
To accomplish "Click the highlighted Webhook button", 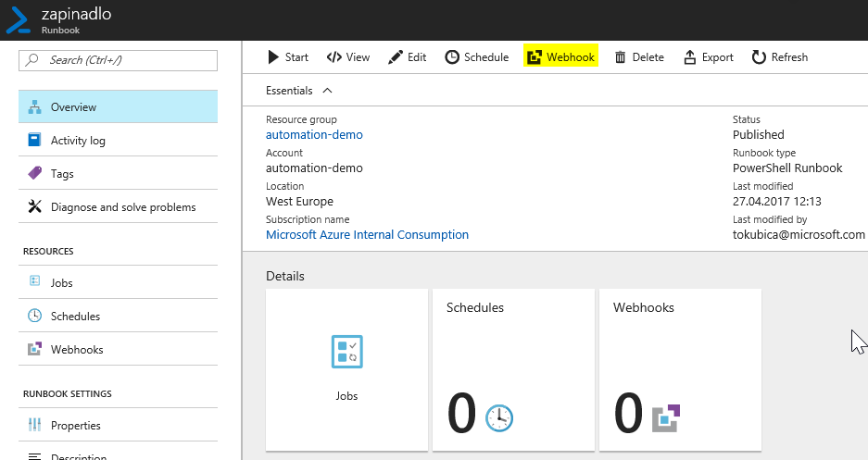I will [x=560, y=57].
